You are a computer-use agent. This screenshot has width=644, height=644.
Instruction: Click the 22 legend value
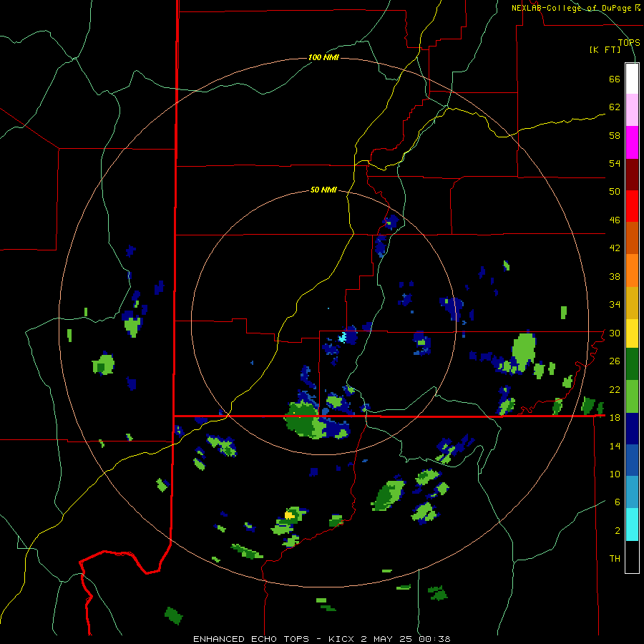[x=615, y=389]
